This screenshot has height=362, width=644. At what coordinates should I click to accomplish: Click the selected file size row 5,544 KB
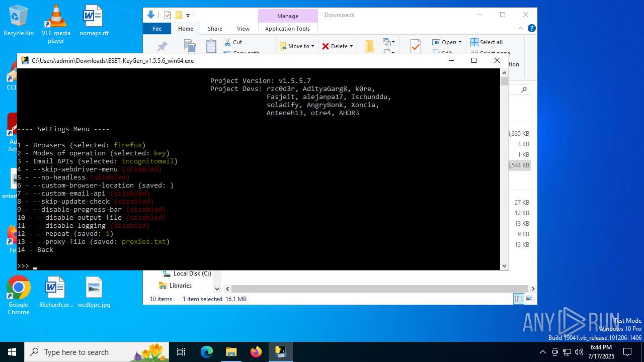coord(519,165)
